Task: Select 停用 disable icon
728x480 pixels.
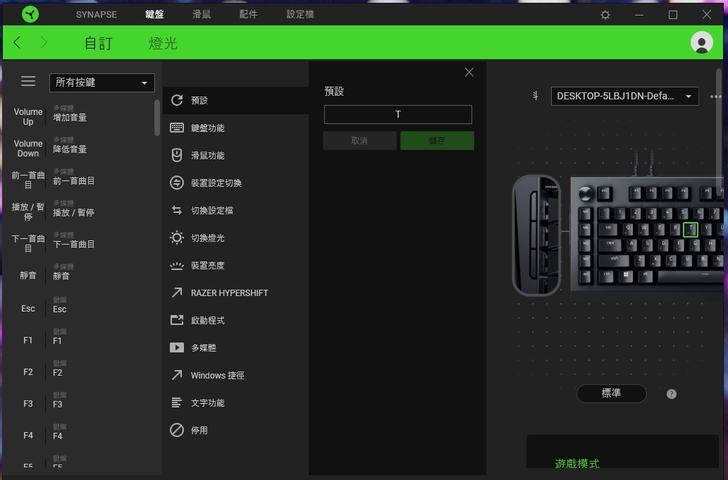Action: tap(177, 430)
